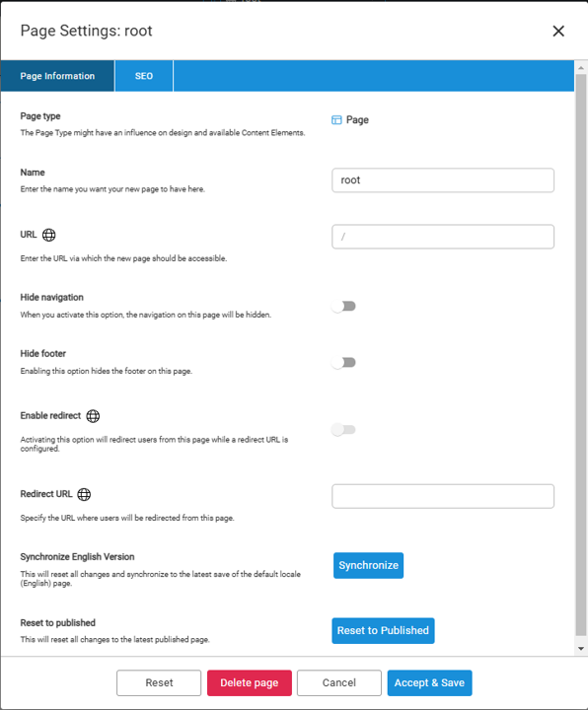Image resolution: width=588 pixels, height=710 pixels.
Task: Click the 'Page' type value text
Action: [x=357, y=120]
